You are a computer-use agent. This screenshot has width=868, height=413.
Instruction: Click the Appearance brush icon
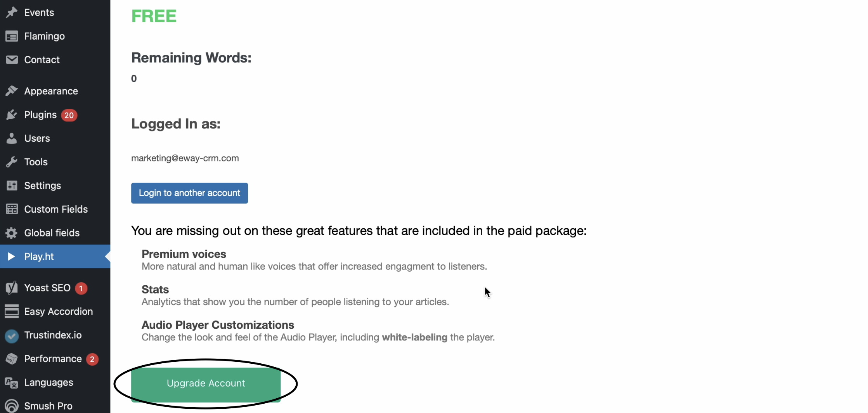pyautogui.click(x=12, y=91)
